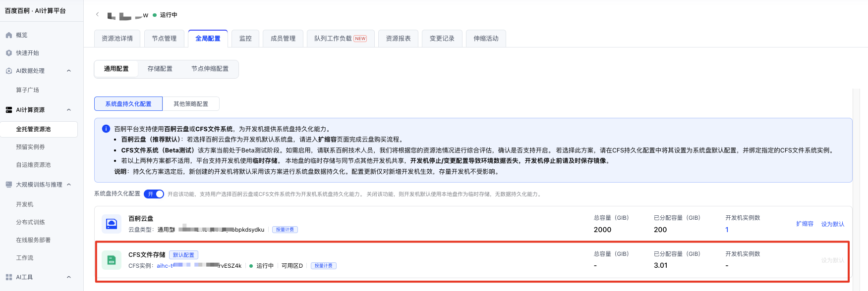Click the 已分配容量 value 200
868x291 pixels.
click(x=660, y=230)
